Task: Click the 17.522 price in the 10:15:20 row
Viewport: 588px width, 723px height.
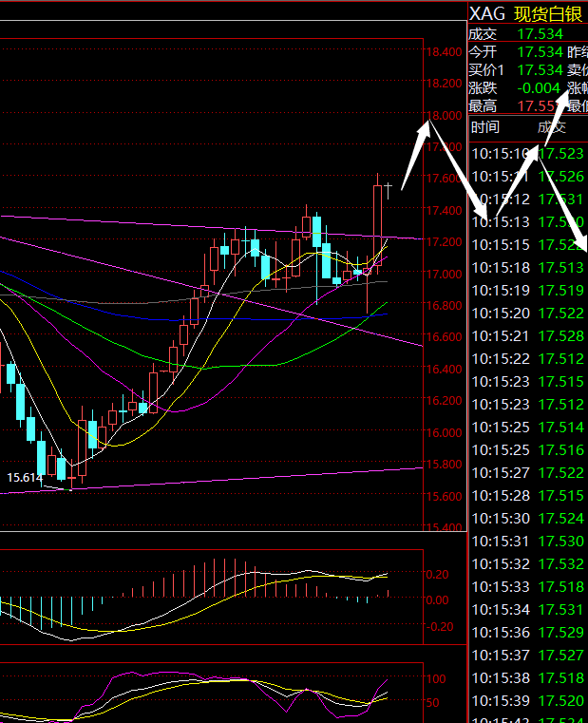Action: [x=560, y=314]
